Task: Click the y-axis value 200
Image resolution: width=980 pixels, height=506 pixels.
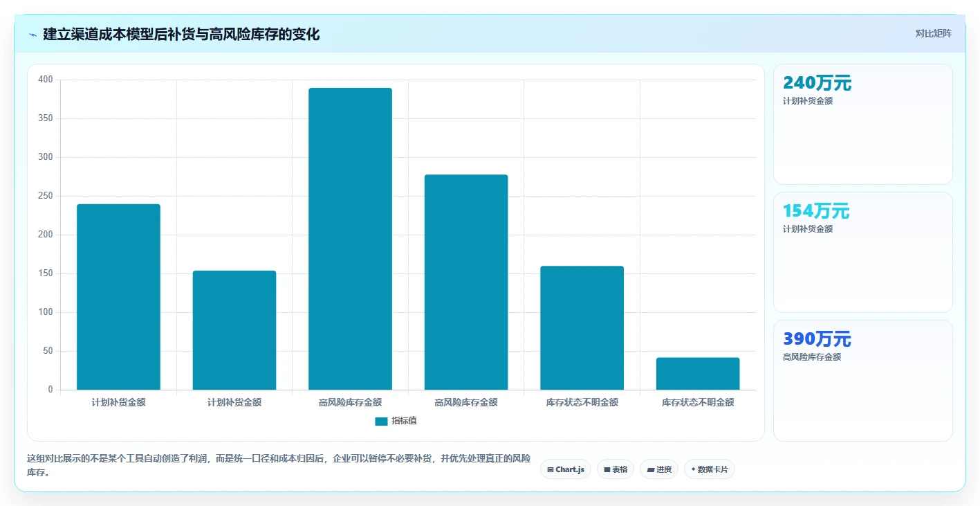Action: point(46,235)
